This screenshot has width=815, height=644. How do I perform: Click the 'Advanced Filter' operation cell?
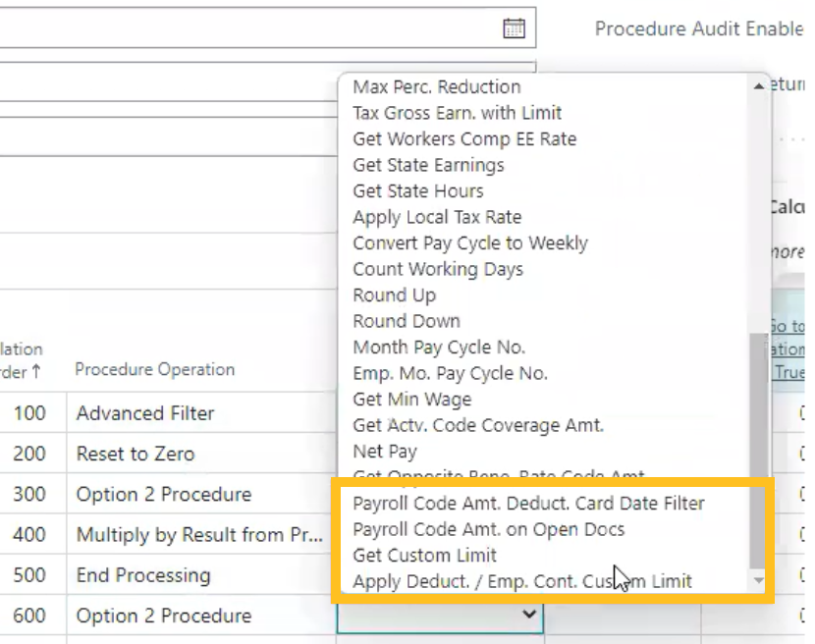pyautogui.click(x=145, y=413)
